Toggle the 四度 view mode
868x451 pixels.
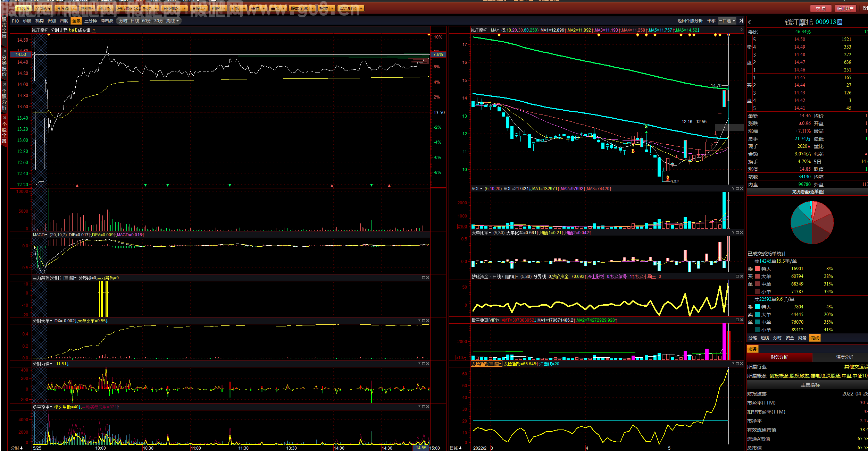point(64,21)
